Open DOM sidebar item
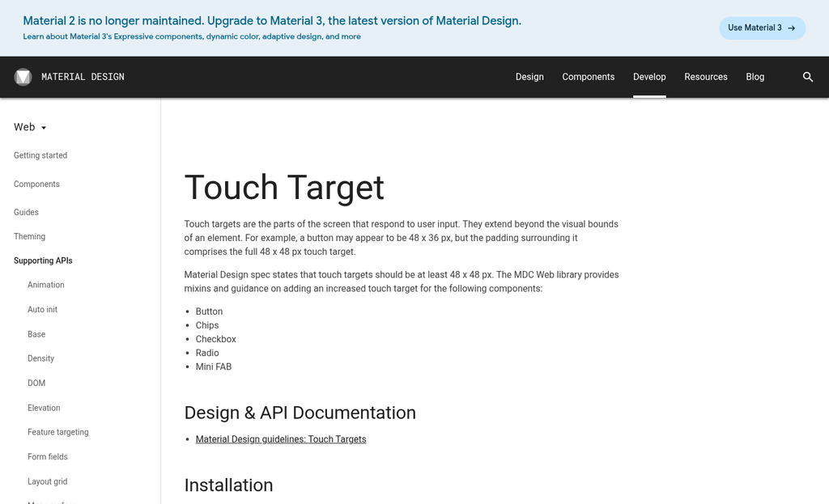Image resolution: width=829 pixels, height=504 pixels. click(36, 383)
